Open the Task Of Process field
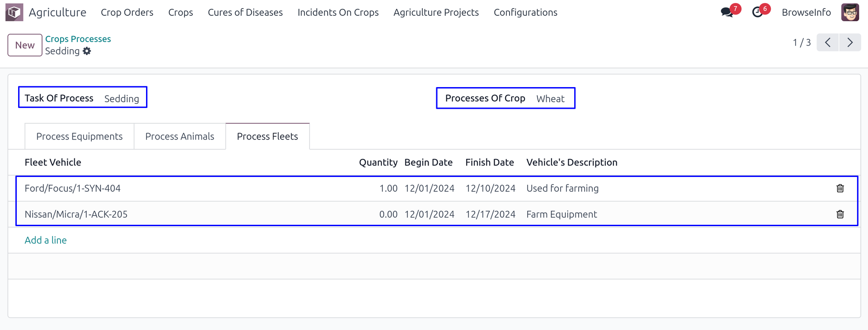868x330 pixels. pos(122,98)
